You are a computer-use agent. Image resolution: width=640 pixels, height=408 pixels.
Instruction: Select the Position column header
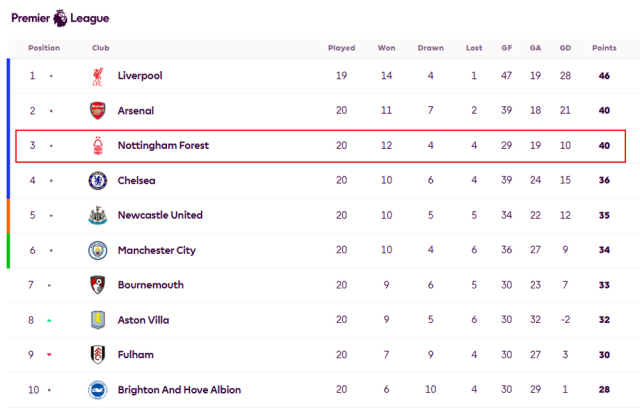44,48
